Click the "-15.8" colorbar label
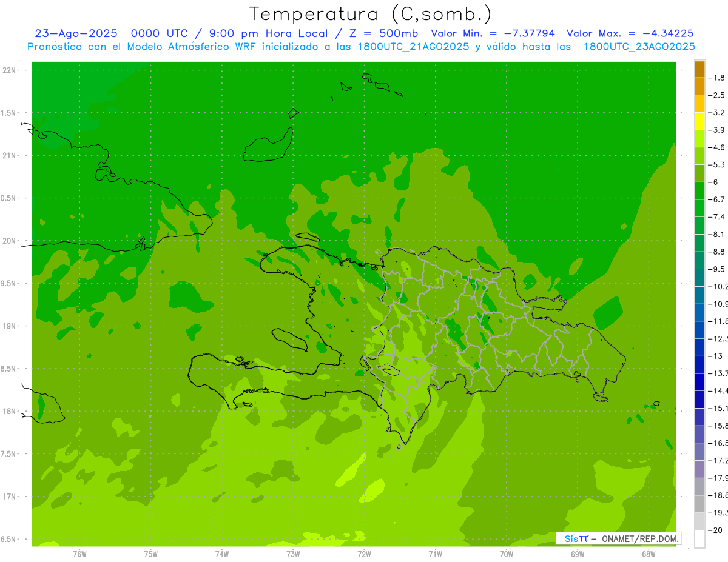The width and height of the screenshot is (728, 562). (718, 426)
